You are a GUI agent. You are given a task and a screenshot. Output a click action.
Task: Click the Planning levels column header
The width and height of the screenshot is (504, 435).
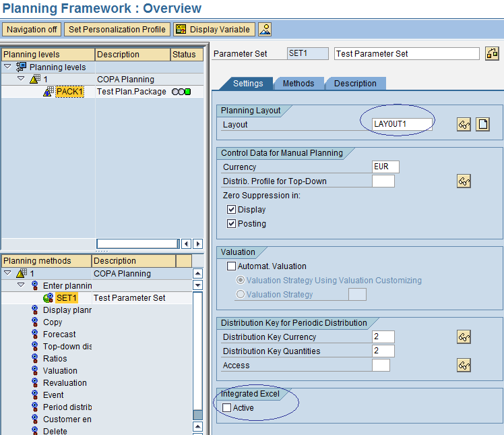point(49,55)
